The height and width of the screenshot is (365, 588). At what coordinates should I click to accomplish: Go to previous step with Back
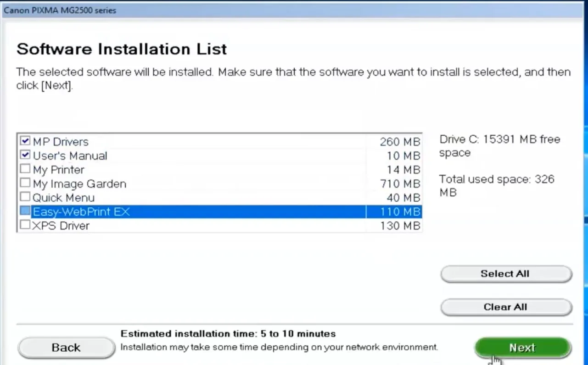66,348
